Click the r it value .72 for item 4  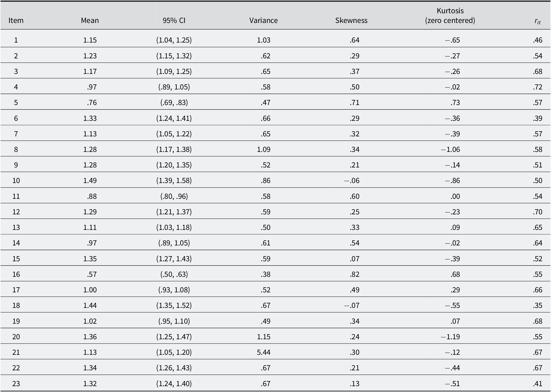tap(537, 87)
